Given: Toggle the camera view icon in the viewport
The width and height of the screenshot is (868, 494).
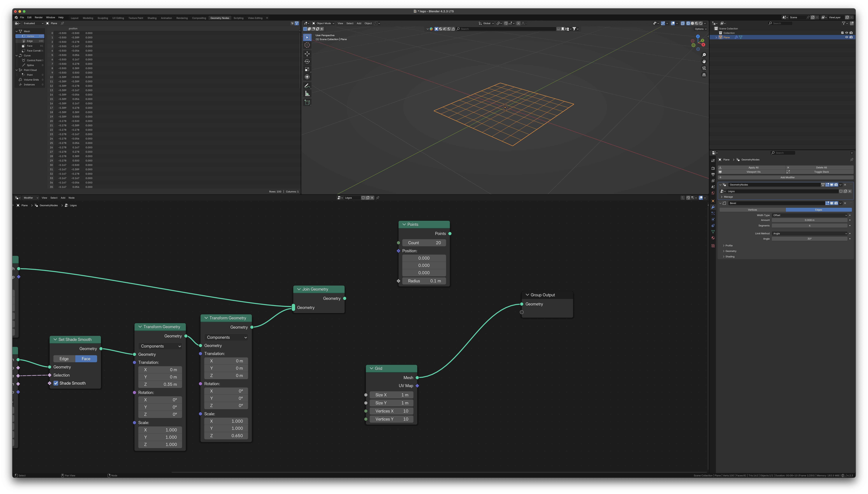Looking at the screenshot, I should click(704, 68).
